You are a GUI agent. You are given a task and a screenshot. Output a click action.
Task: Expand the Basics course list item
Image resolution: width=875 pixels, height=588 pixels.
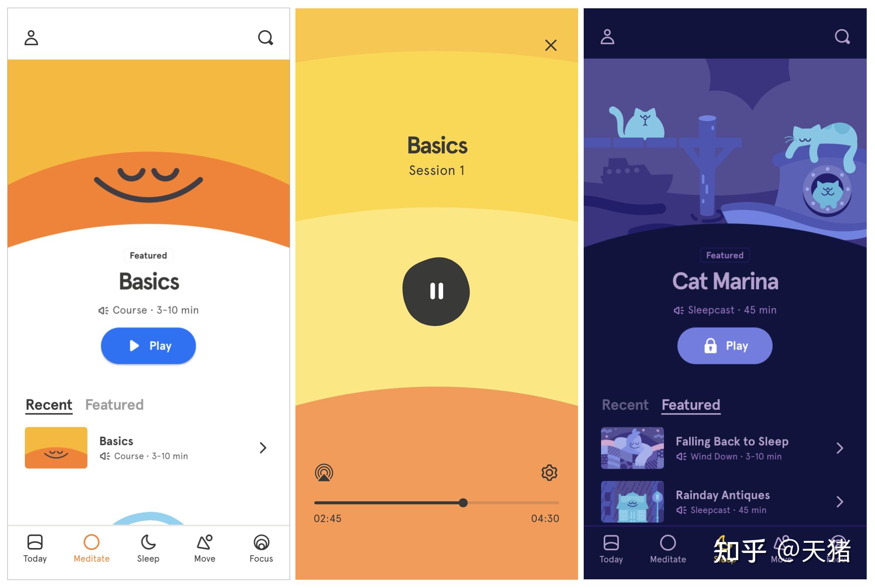pos(262,448)
